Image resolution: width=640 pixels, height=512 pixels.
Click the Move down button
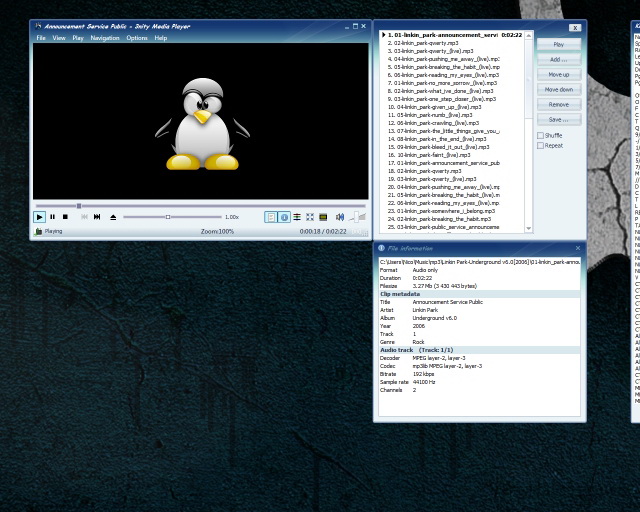click(x=558, y=89)
